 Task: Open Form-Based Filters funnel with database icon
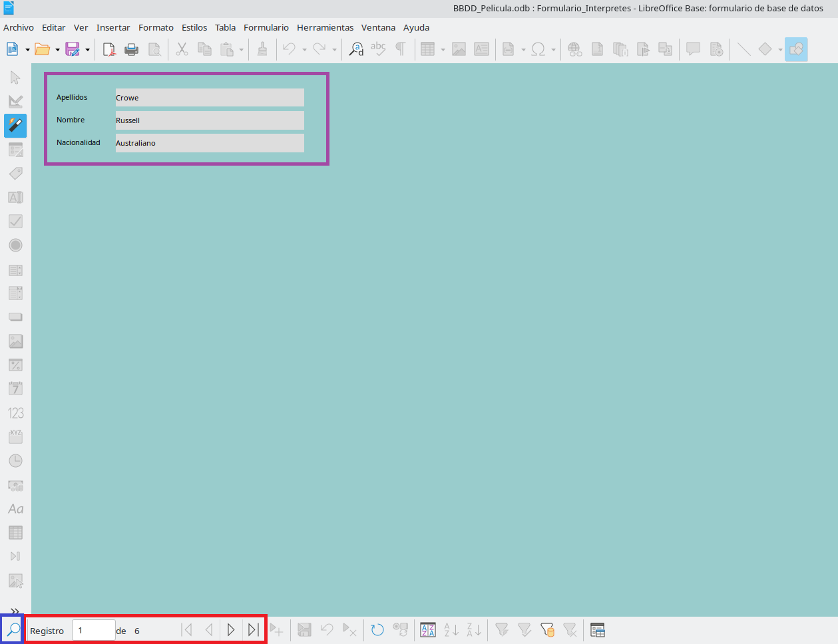tap(547, 630)
